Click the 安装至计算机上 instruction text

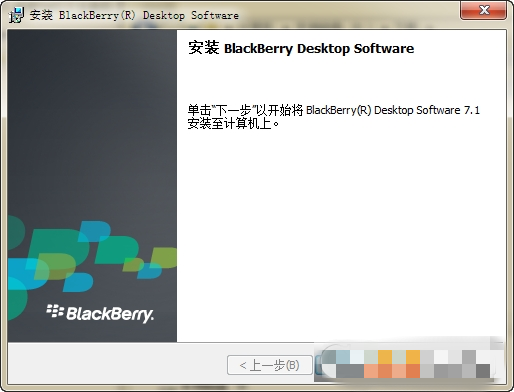click(x=233, y=124)
